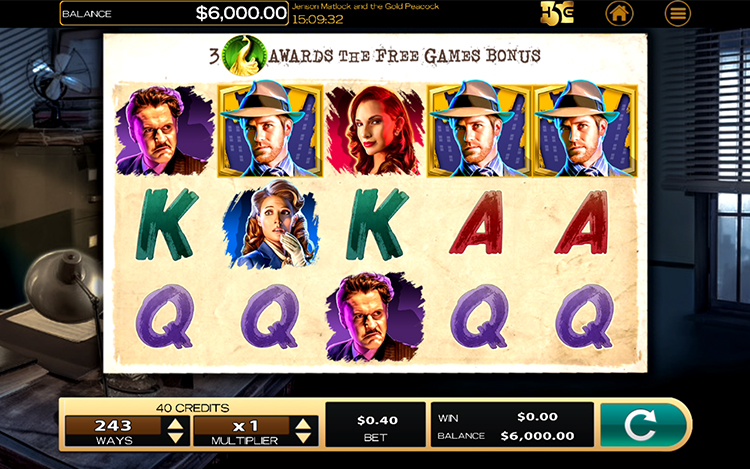Select the mustached man in the top-left reel
Screen dimensions: 750x469
tap(165, 130)
